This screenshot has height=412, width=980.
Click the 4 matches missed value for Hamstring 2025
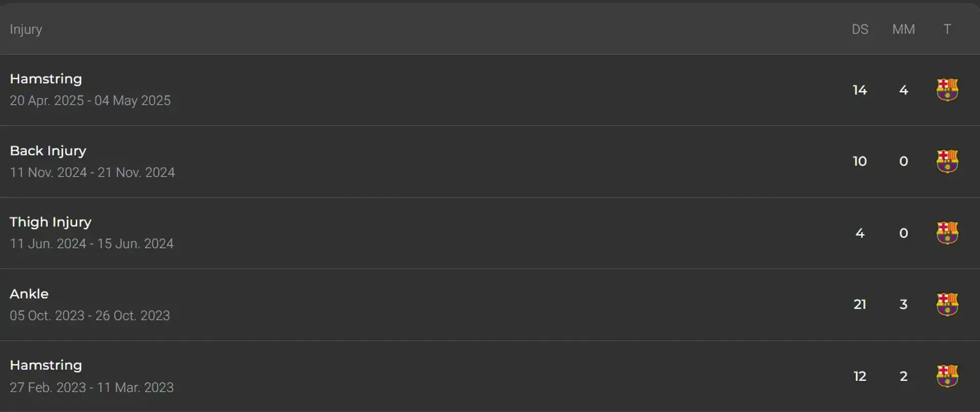pos(903,90)
